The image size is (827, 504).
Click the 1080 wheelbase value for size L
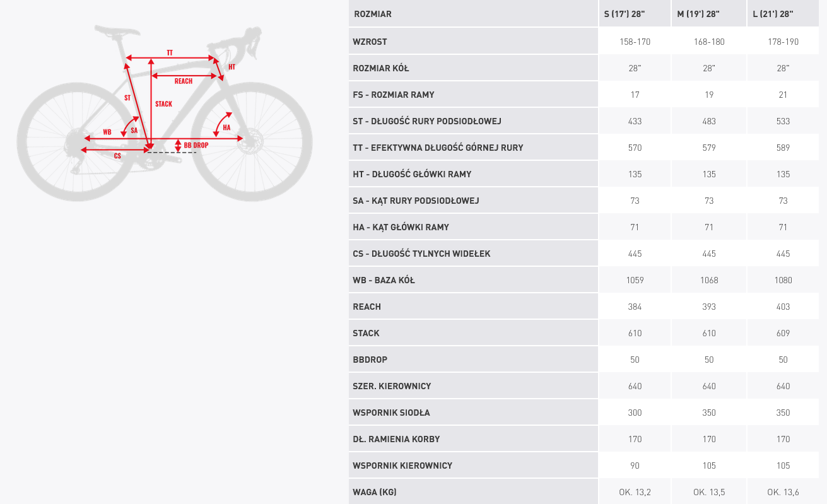click(783, 280)
